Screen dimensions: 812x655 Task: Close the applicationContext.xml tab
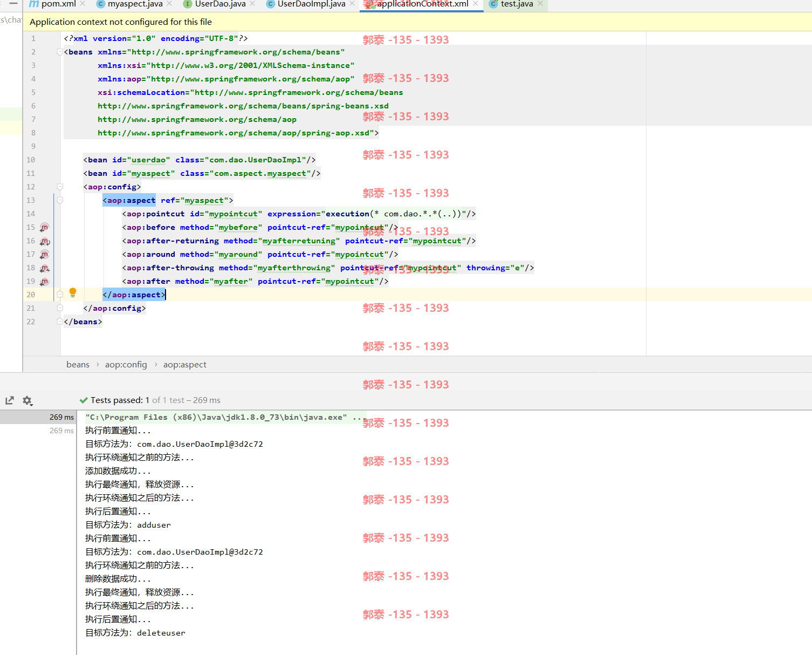tap(476, 4)
